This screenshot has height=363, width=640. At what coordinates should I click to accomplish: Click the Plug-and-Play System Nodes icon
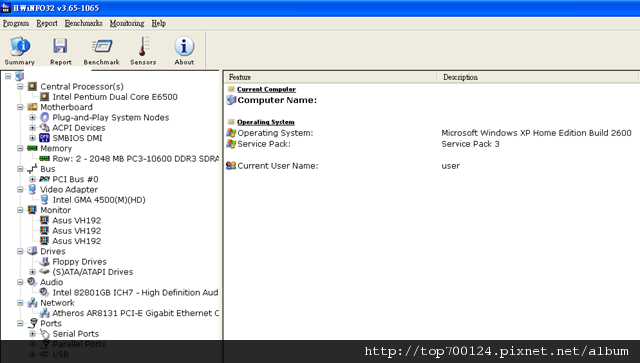point(44,117)
